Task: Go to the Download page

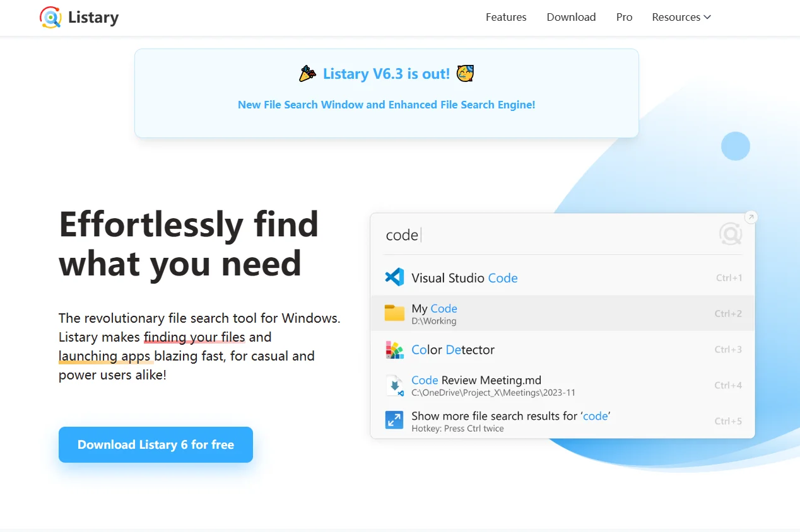Action: pyautogui.click(x=571, y=17)
